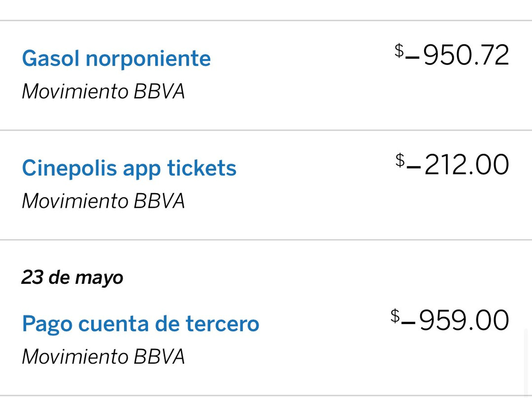Click Movimiento BBVA under Gasol norponiente
The image size is (532, 398).
coord(103,92)
